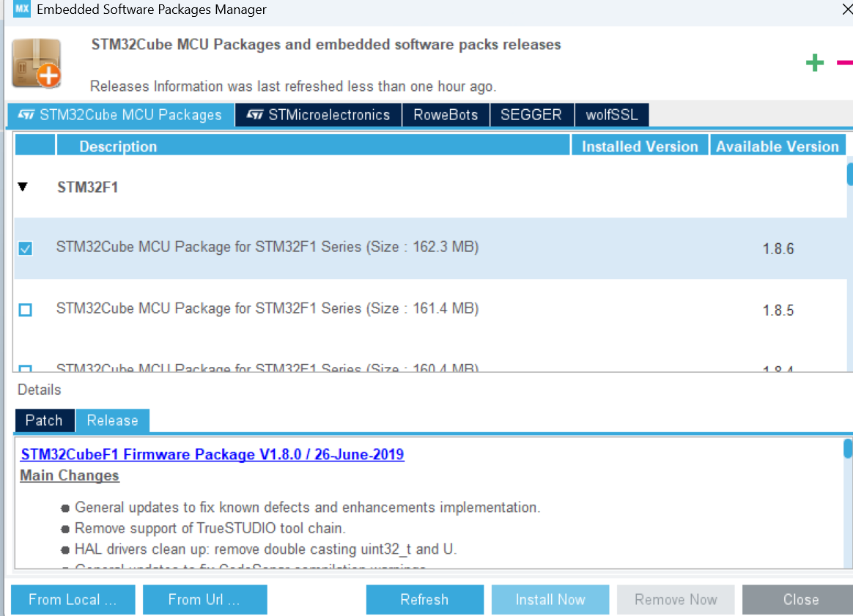Close the window using the X icon

pos(847,9)
